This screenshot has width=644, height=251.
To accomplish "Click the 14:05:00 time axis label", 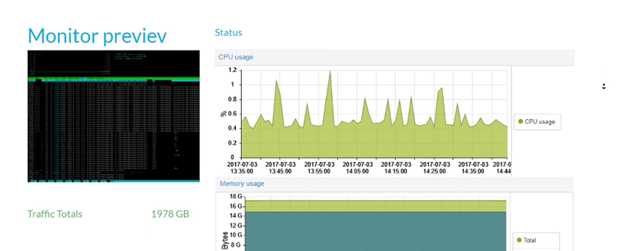I will 357,168.
